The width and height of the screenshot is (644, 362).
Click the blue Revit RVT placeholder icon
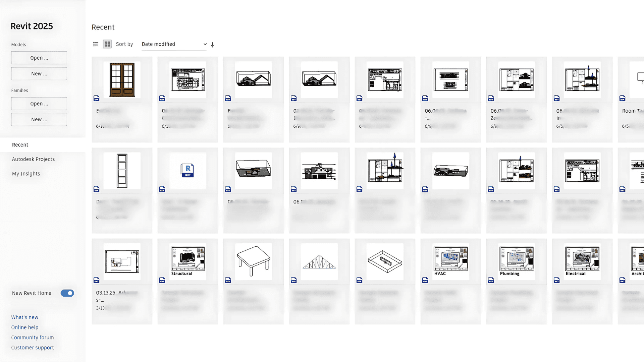coord(187,170)
